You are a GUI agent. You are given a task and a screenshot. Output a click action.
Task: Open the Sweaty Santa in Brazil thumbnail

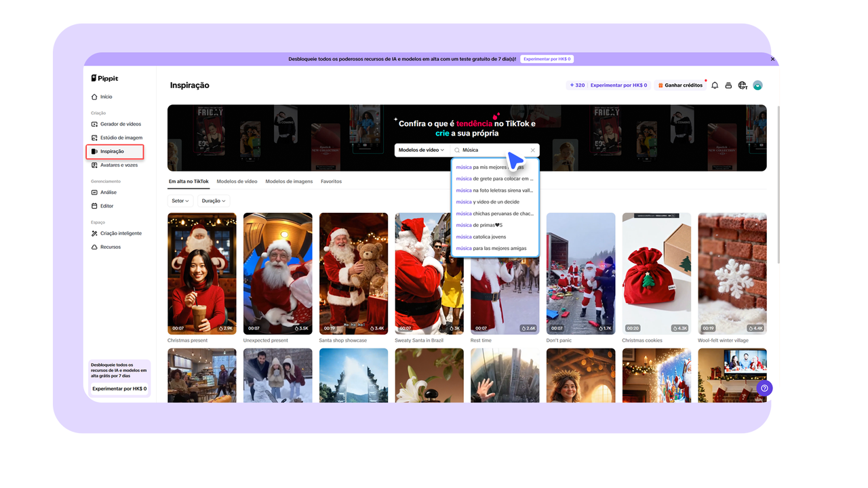(429, 274)
